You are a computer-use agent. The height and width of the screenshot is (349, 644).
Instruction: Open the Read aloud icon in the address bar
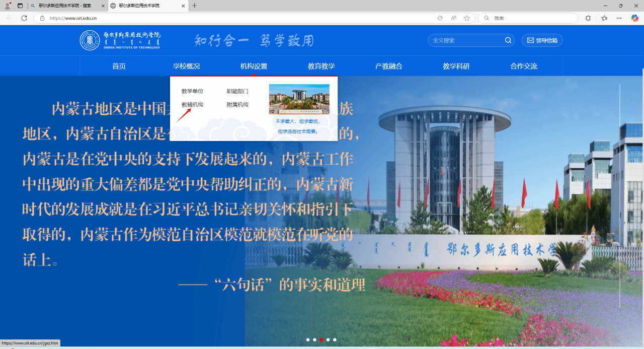click(453, 18)
